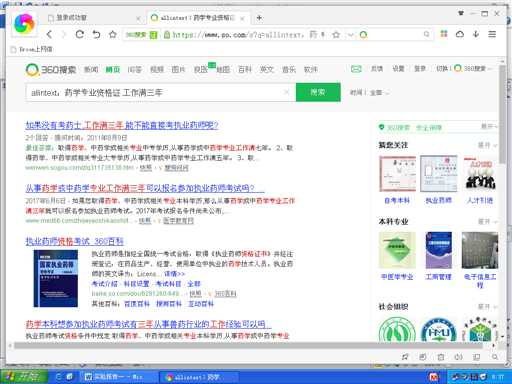This screenshot has height=384, width=512.
Task: Open the 视频 search category
Action: [x=157, y=70]
